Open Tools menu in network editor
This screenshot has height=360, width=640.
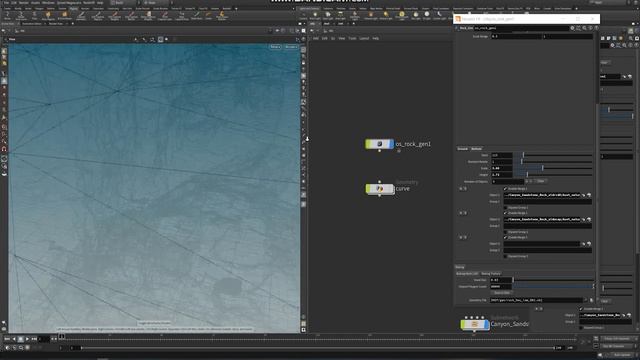pyautogui.click(x=352, y=38)
